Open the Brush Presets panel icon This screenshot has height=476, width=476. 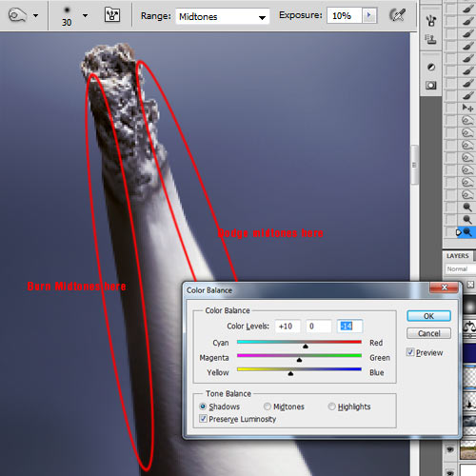(431, 21)
